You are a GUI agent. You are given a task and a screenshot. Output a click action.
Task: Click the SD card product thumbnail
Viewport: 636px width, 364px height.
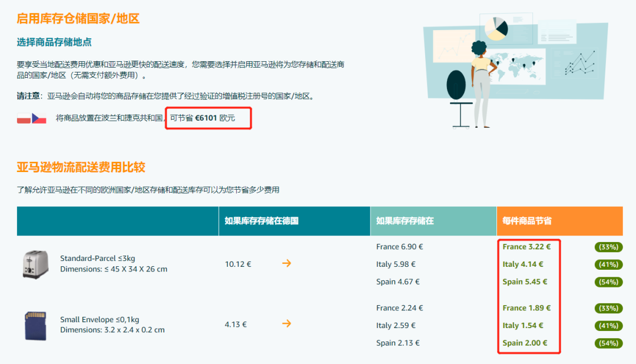point(36,326)
